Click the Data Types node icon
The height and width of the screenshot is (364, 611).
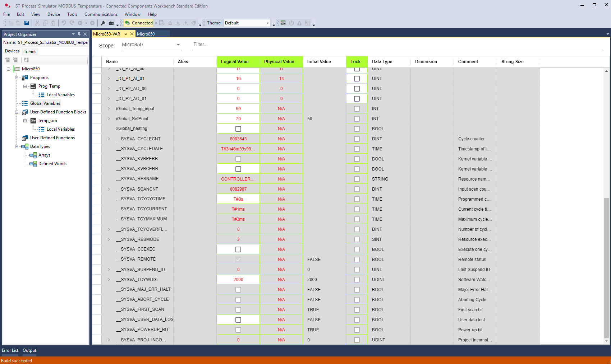(25, 146)
